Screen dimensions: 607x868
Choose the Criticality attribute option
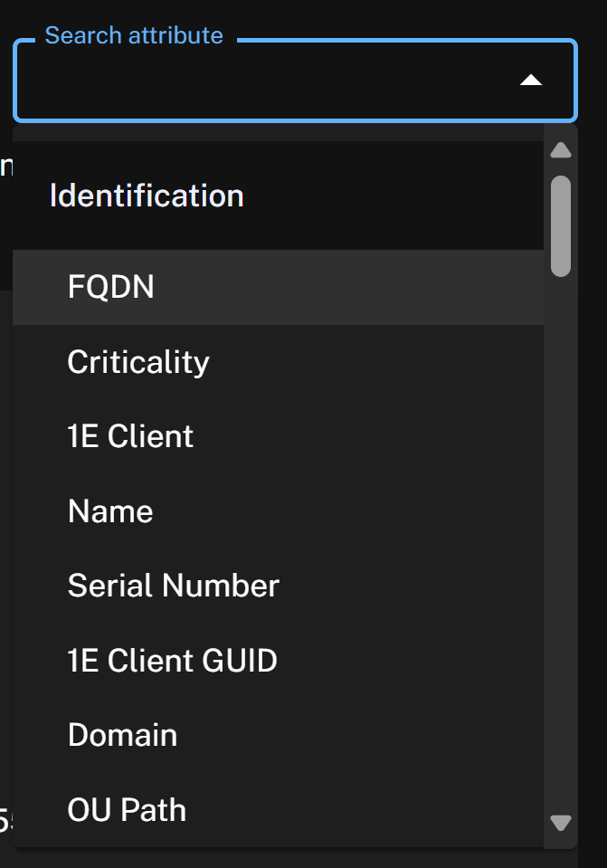click(138, 362)
